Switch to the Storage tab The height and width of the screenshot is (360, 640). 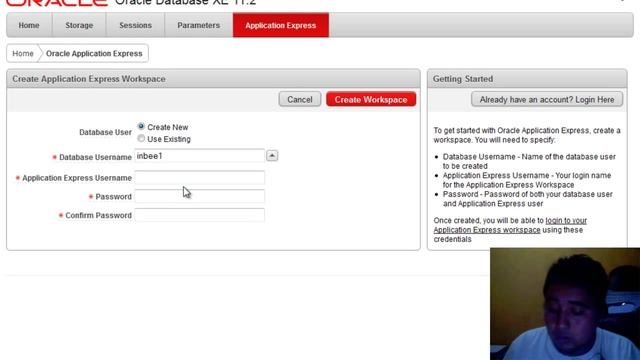79,25
